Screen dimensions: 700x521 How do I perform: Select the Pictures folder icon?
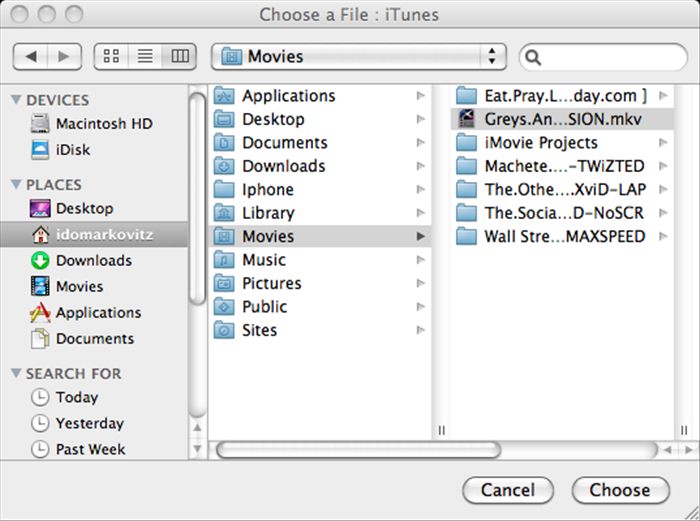(x=224, y=283)
